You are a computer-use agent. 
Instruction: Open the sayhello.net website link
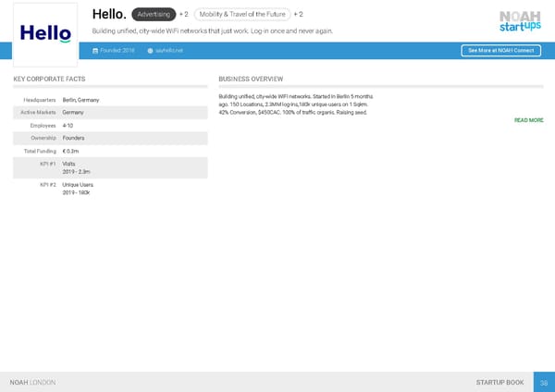[x=169, y=50]
